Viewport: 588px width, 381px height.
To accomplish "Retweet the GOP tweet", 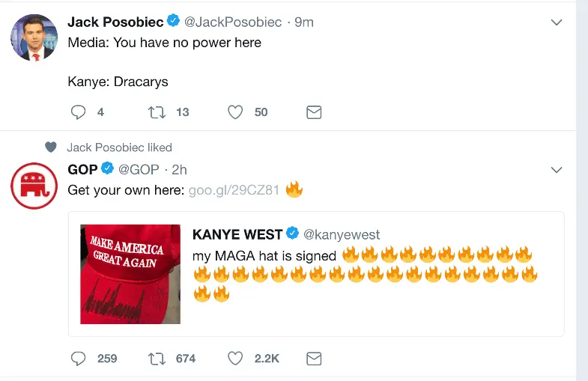I will (157, 359).
